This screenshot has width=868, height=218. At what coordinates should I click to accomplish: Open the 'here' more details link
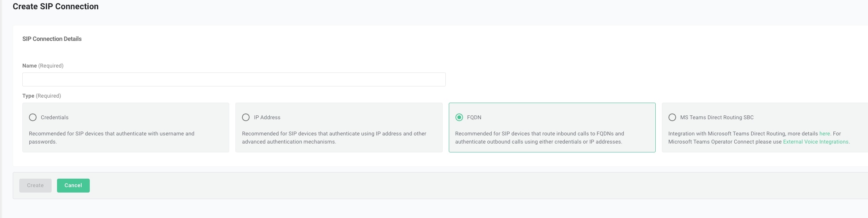click(x=824, y=134)
